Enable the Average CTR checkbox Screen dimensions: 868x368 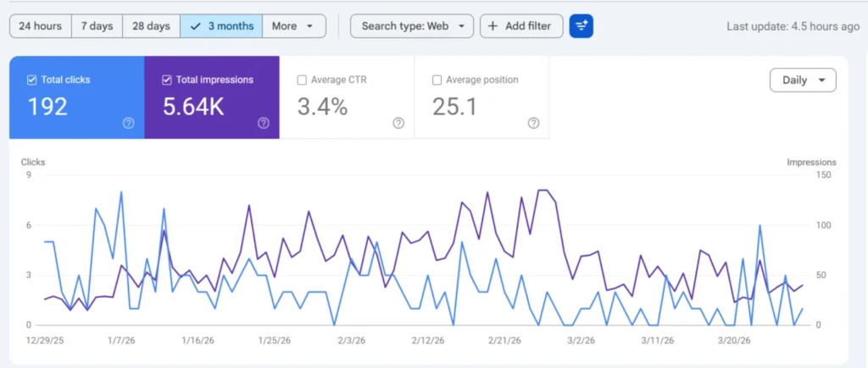(x=302, y=81)
